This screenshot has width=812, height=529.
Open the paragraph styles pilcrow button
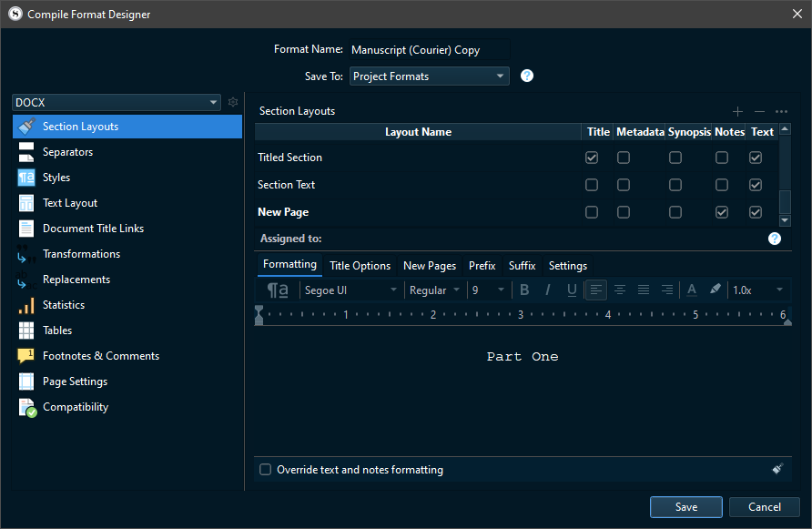[278, 290]
